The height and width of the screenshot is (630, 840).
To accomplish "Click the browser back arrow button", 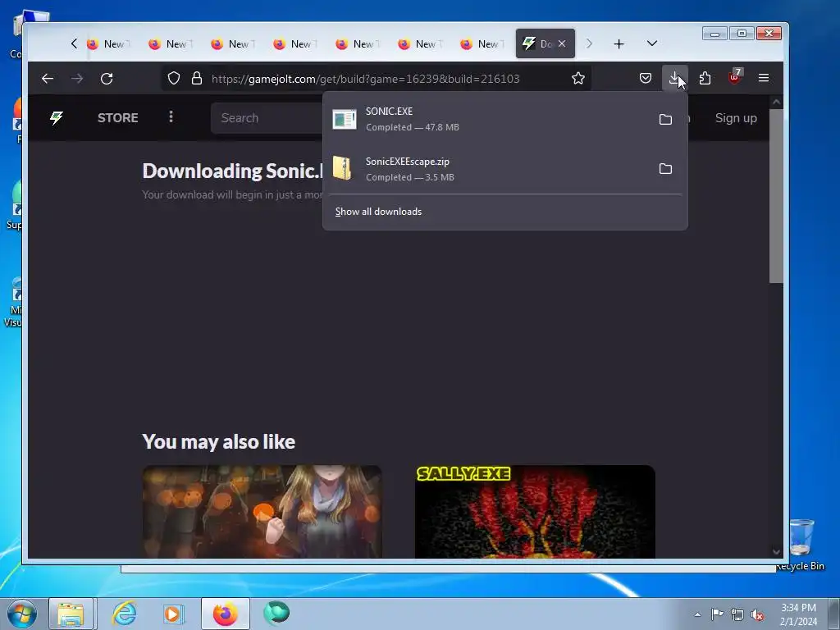I will tap(48, 79).
